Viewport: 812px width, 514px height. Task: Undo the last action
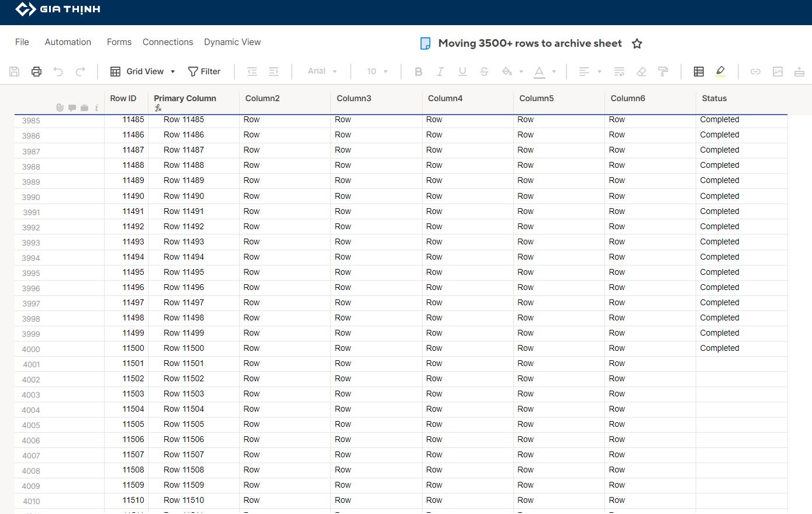[58, 71]
